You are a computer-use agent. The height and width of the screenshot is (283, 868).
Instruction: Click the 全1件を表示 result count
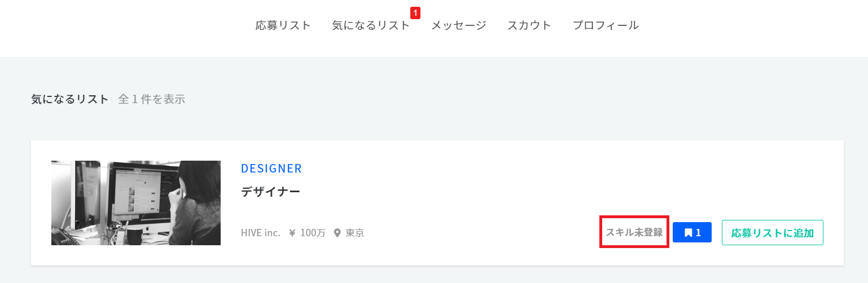pos(151,100)
